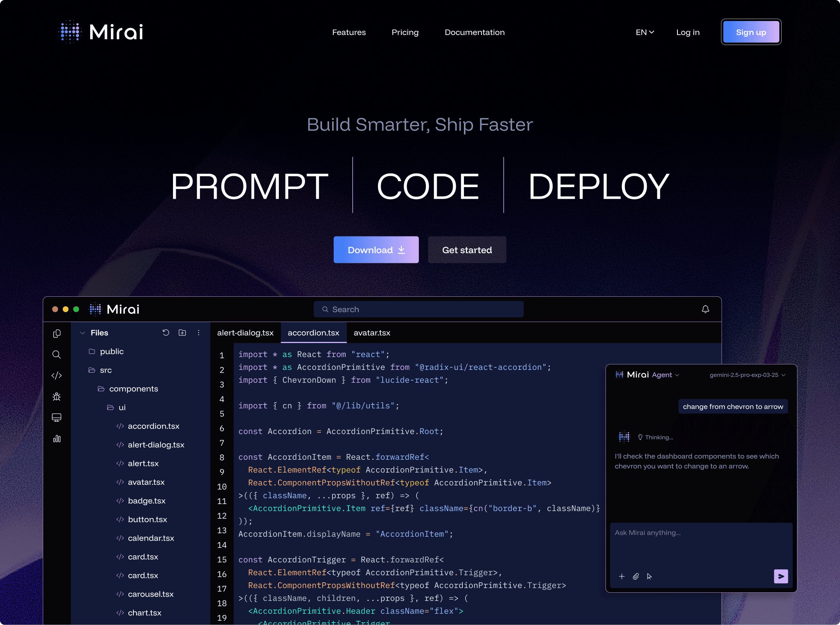840x625 pixels.
Task: Switch to the avatar.tsx tab
Action: click(x=372, y=333)
